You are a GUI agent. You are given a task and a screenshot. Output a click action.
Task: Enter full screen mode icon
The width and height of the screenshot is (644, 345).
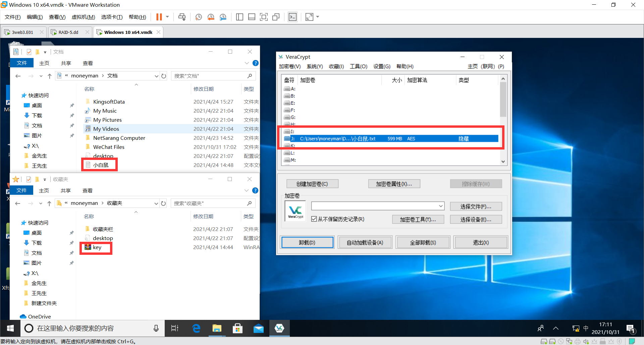pyautogui.click(x=264, y=17)
